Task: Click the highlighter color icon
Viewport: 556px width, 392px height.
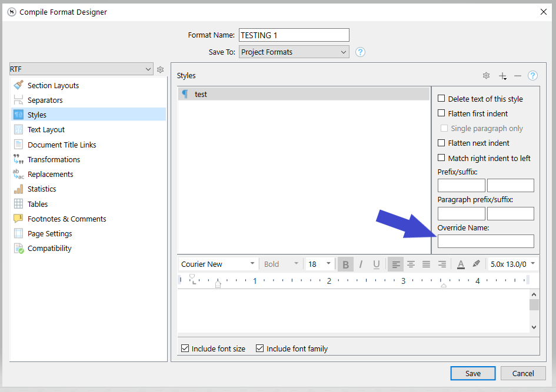Action: point(476,264)
